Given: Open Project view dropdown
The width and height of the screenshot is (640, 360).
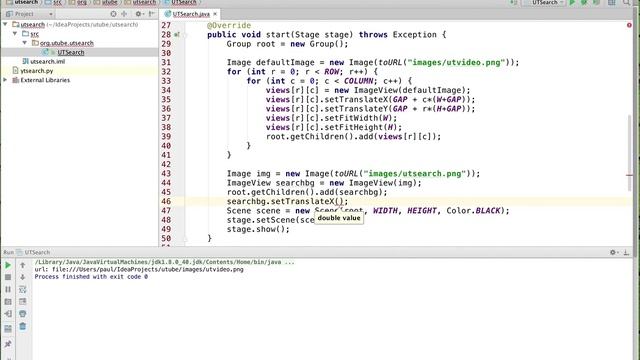Looking at the screenshot, I should point(29,14).
